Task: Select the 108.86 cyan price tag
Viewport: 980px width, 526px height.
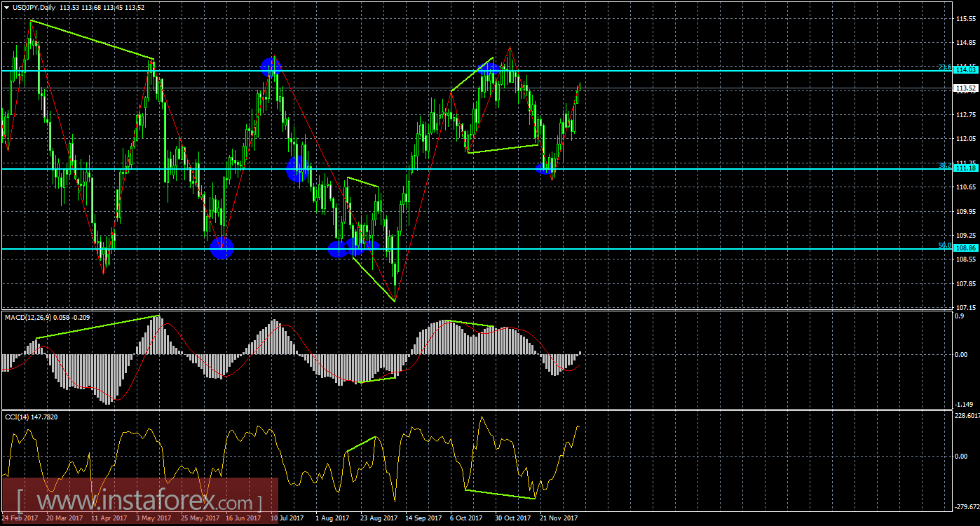Action: [x=967, y=248]
